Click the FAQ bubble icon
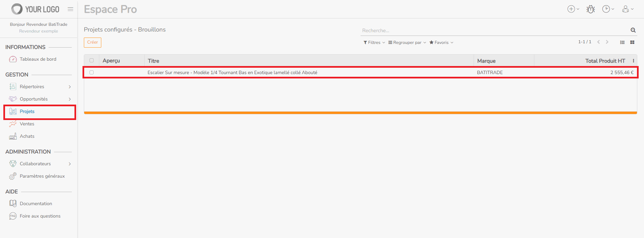The width and height of the screenshot is (644, 238). coord(13,216)
